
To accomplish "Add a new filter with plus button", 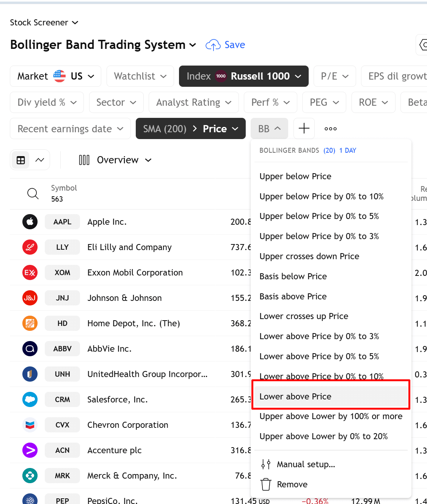I will pyautogui.click(x=304, y=128).
